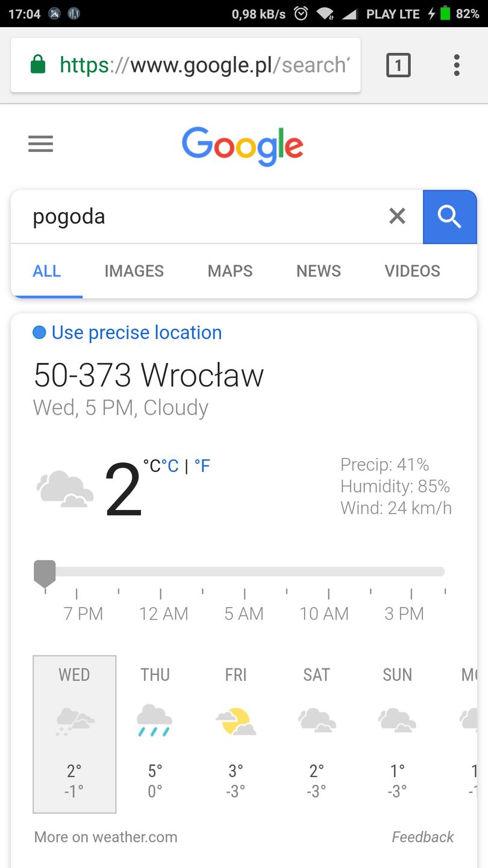Clear the search field with X

397,216
